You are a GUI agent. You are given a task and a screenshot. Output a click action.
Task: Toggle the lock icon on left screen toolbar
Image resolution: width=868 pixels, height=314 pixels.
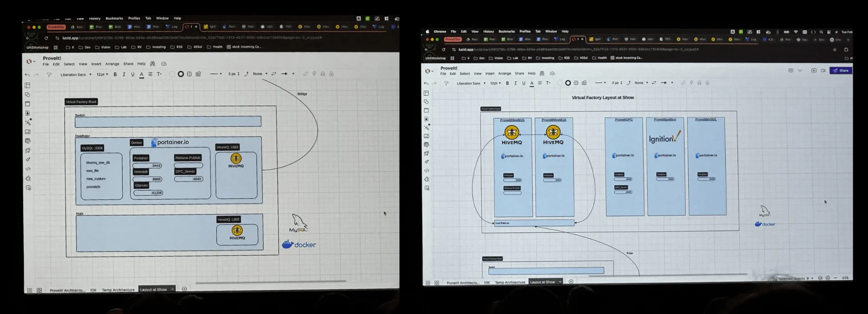click(x=331, y=74)
